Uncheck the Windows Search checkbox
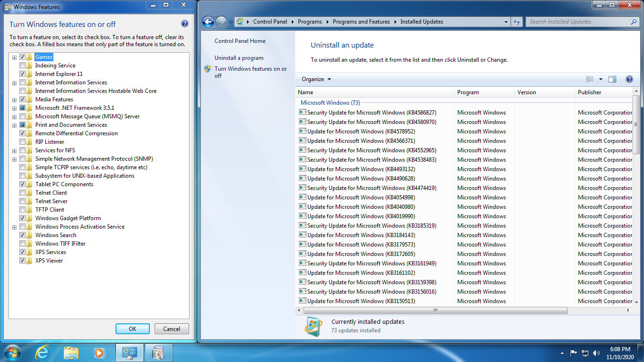Image resolution: width=644 pixels, height=362 pixels. pos(22,235)
